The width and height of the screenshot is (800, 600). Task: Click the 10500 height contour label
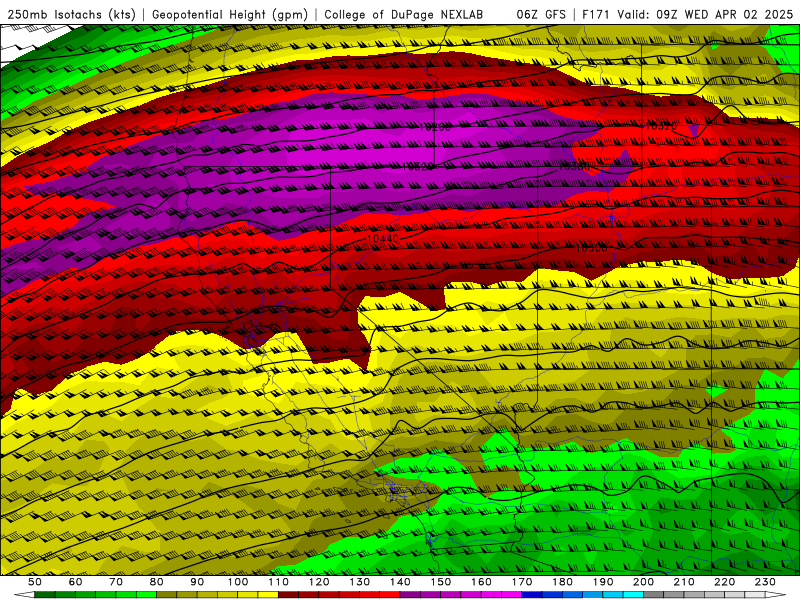(592, 248)
